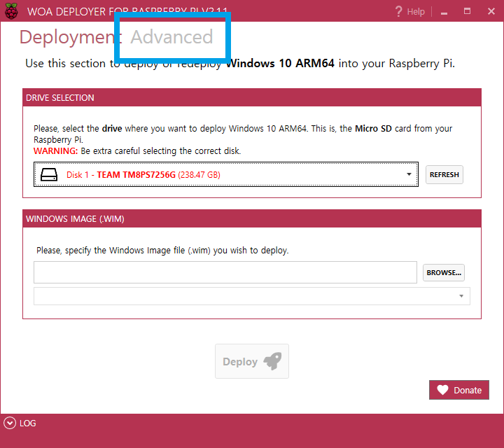Minimize the WOA Deployer window
This screenshot has height=448, width=504.
pos(444,12)
